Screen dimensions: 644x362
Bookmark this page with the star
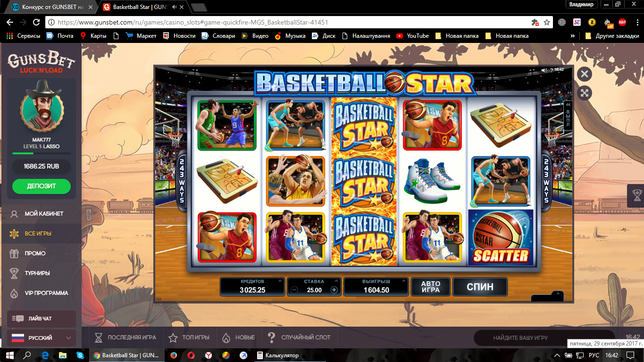click(547, 22)
